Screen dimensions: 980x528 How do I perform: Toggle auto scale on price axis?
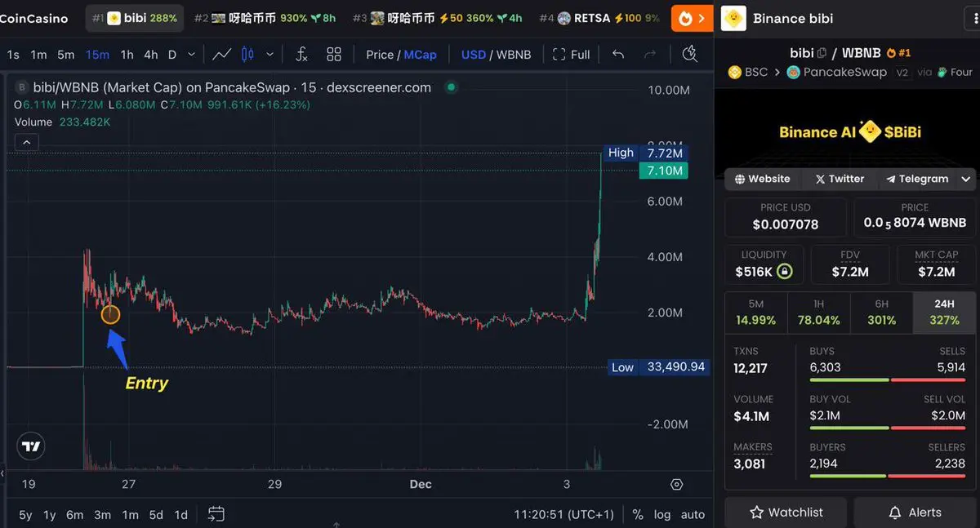693,515
